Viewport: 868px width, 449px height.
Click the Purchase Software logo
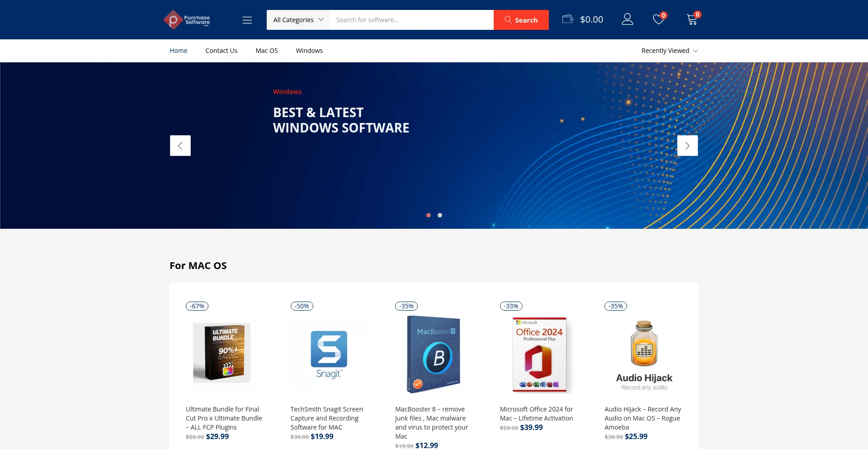click(x=187, y=20)
